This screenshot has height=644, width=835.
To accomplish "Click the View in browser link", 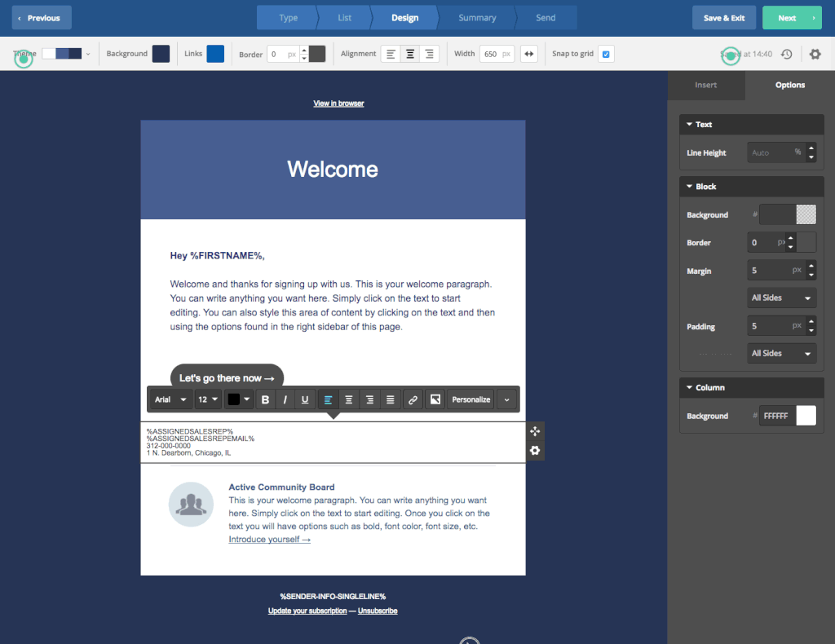I will [338, 104].
